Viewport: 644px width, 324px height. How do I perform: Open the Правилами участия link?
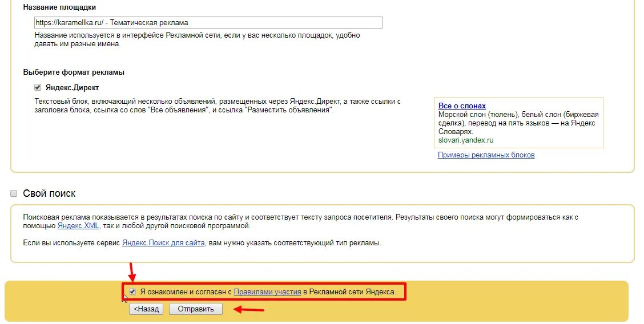tap(267, 292)
